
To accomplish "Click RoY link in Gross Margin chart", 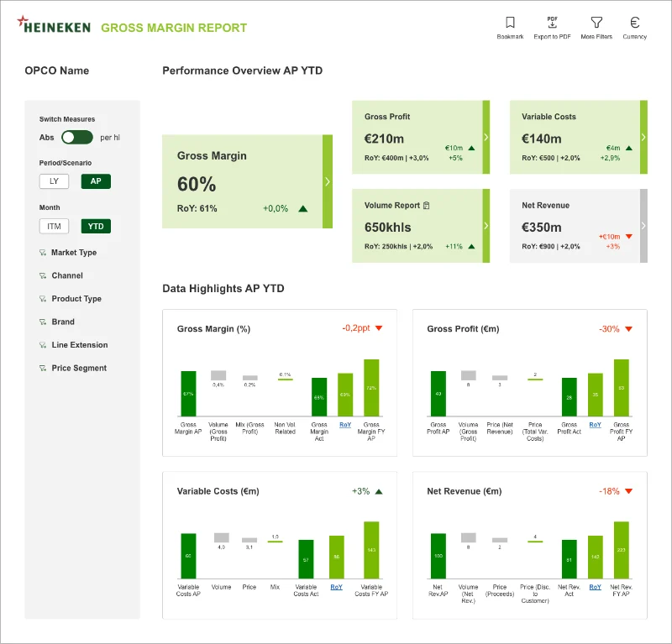I will click(345, 425).
